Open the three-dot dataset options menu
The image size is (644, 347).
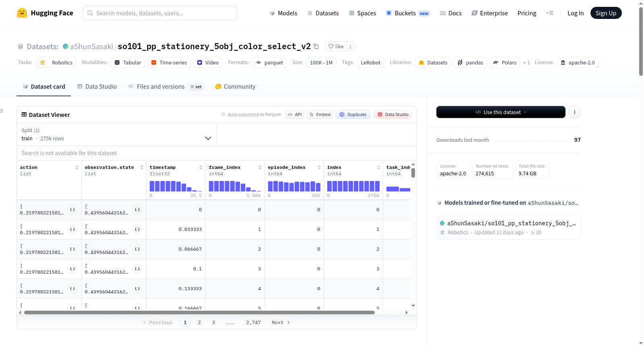click(575, 112)
